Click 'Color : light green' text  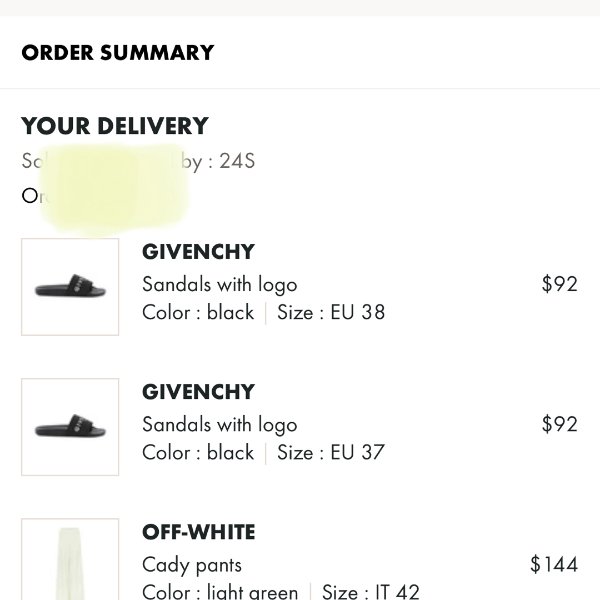[220, 591]
